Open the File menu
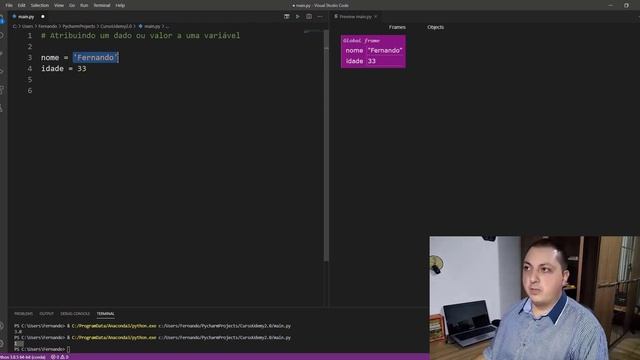 (9, 5)
